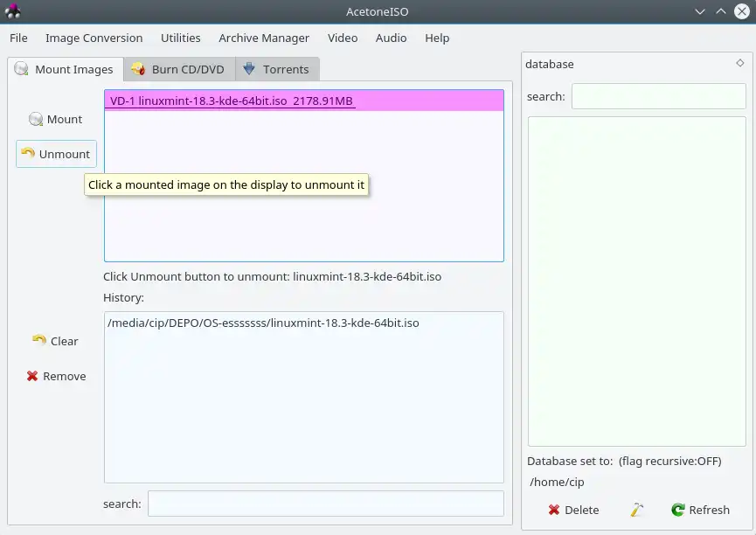756x535 pixels.
Task: Click the AcetoneISO app icon in the title bar
Action: click(x=13, y=11)
